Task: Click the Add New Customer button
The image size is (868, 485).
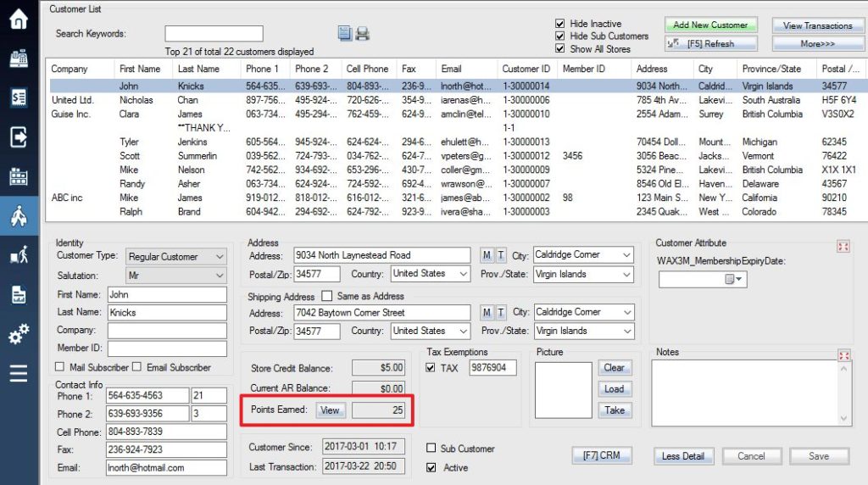Action: pyautogui.click(x=710, y=25)
